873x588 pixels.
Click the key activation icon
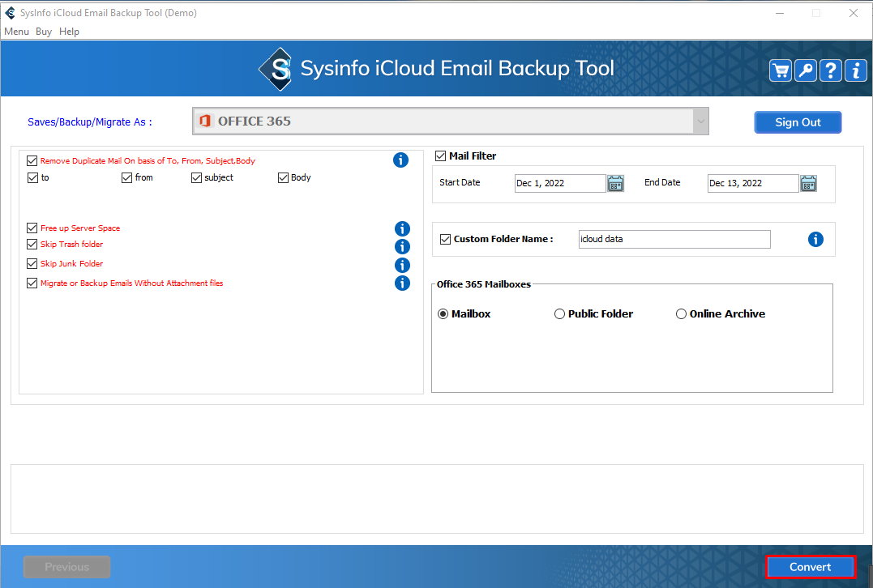point(805,70)
